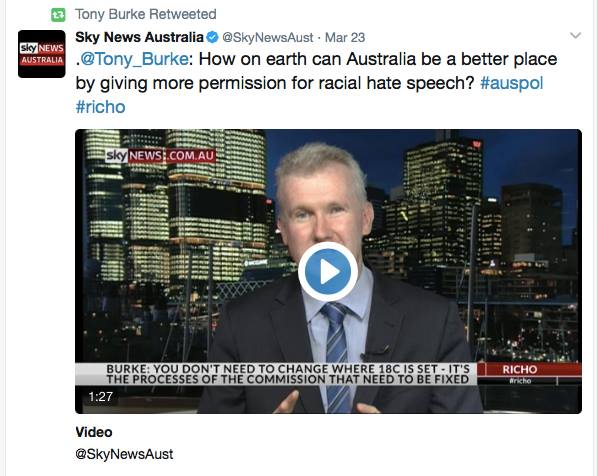597x476 pixels.
Task: Open the tweet options chevron menu
Action: click(575, 36)
